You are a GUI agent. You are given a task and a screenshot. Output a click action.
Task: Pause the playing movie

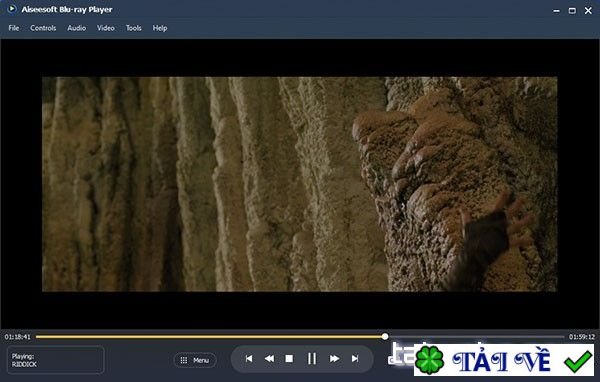tap(312, 359)
